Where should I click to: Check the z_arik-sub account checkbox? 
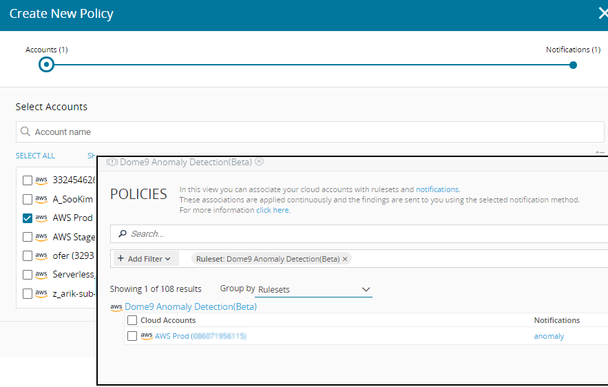click(x=27, y=294)
